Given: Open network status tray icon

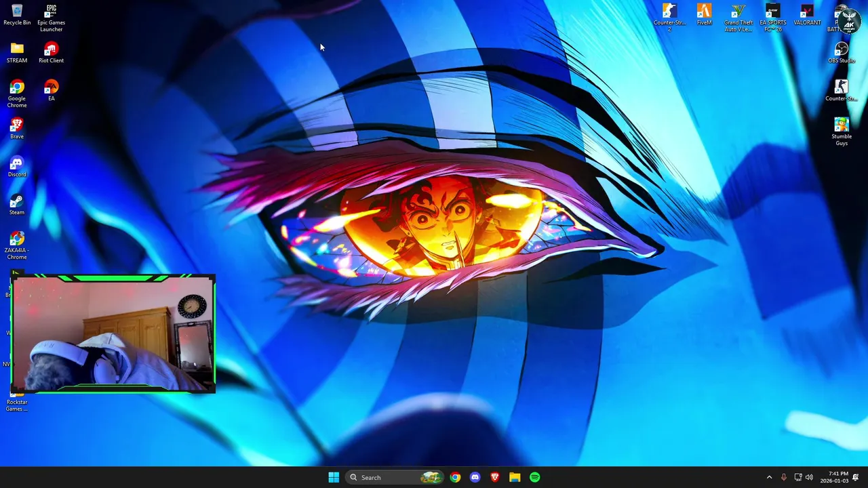Looking at the screenshot, I should (797, 477).
